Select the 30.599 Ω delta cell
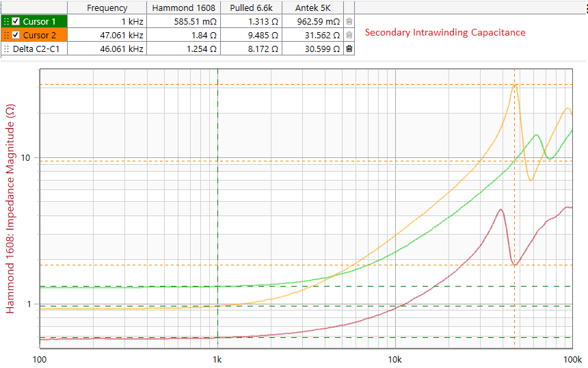588x368 pixels. [x=312, y=49]
